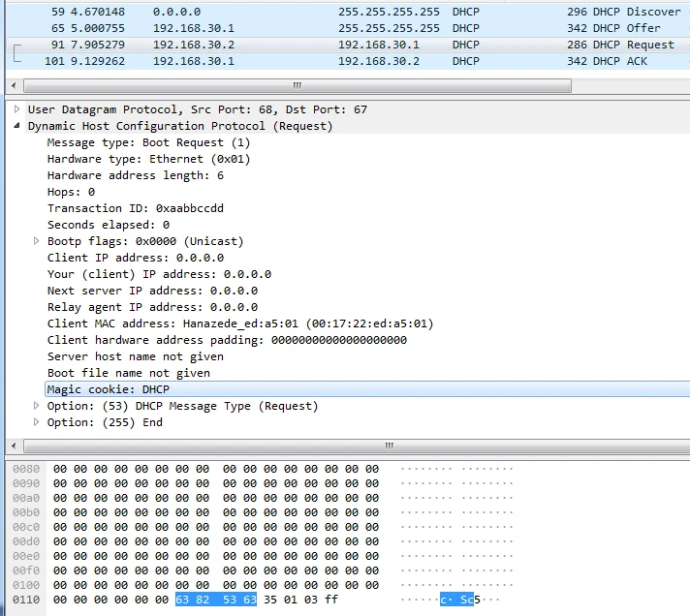Expand the Bootp flags field
The width and height of the screenshot is (690, 616).
(x=37, y=241)
